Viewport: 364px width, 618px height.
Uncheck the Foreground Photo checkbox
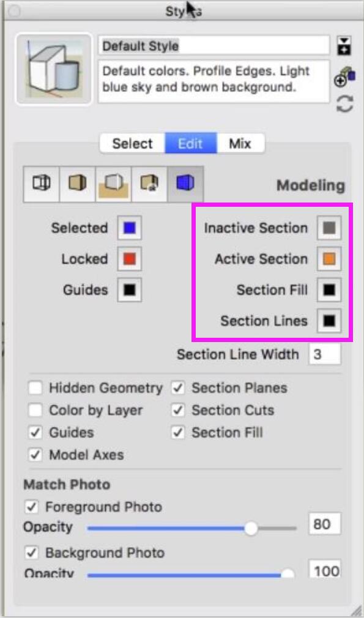pos(32,507)
